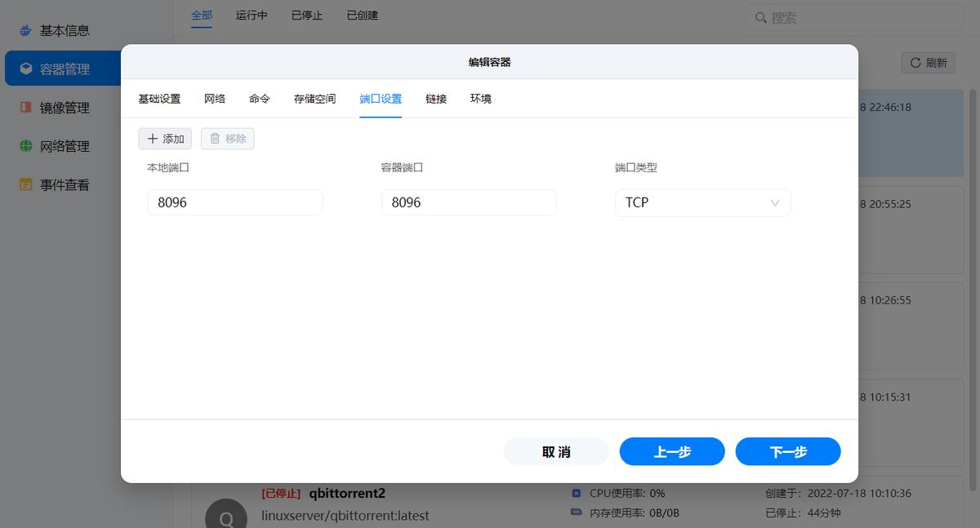This screenshot has width=980, height=528.
Task: Click the search magnifier icon
Action: (760, 16)
